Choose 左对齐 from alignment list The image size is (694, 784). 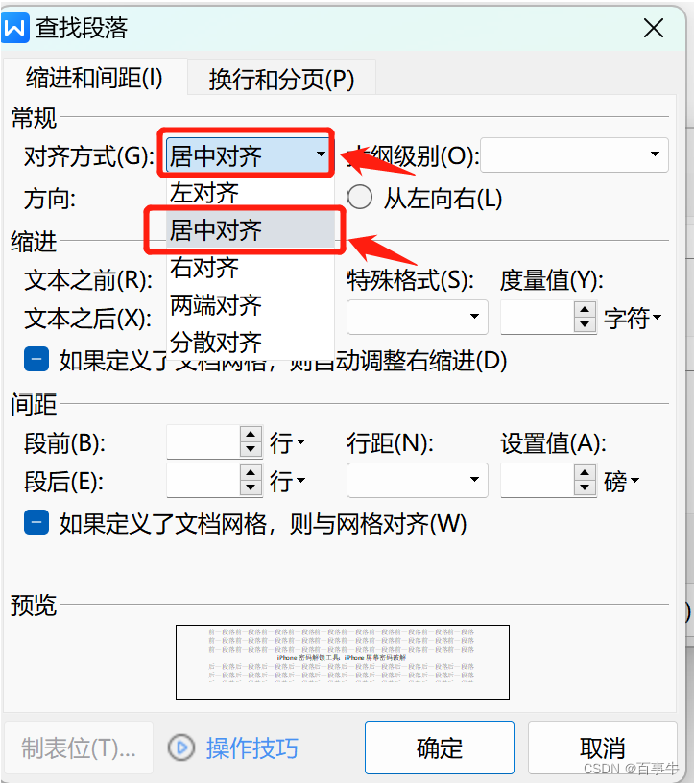250,193
